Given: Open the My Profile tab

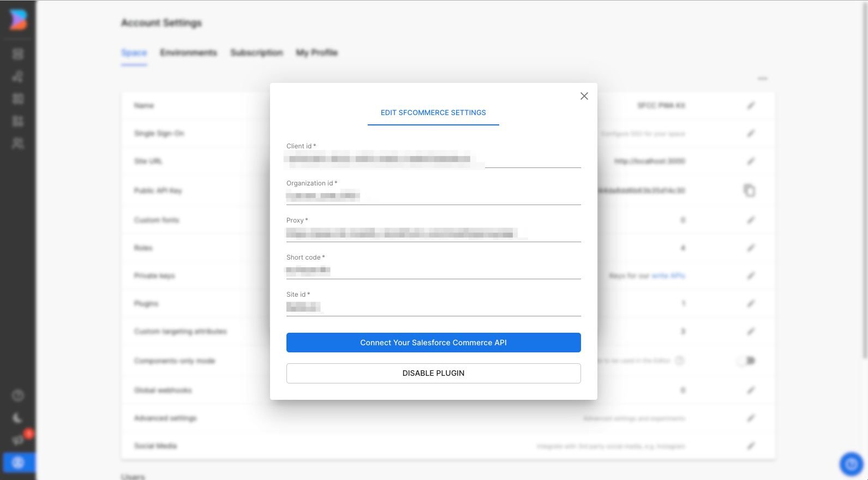Looking at the screenshot, I should (x=316, y=53).
